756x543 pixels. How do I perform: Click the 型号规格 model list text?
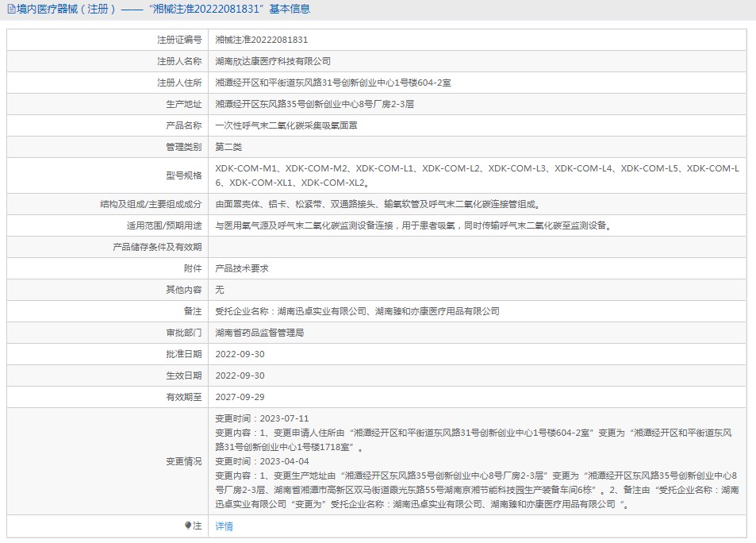[477, 175]
